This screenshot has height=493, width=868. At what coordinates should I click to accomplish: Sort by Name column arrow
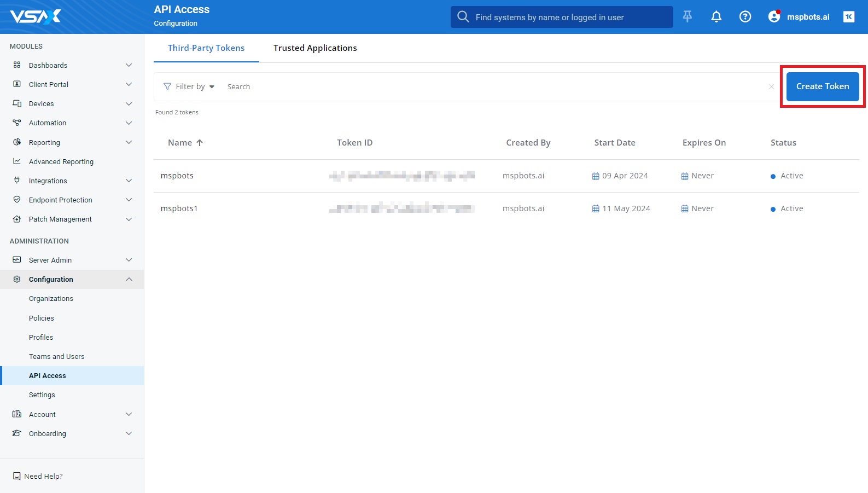pos(200,143)
